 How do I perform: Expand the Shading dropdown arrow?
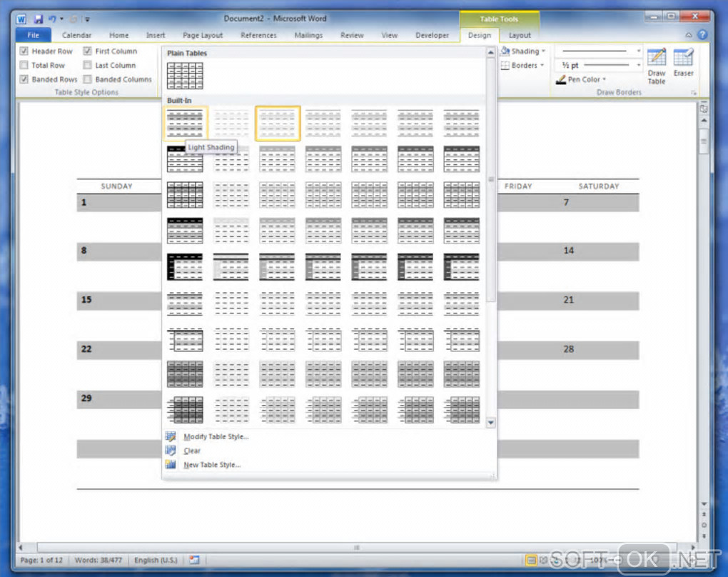click(543, 51)
